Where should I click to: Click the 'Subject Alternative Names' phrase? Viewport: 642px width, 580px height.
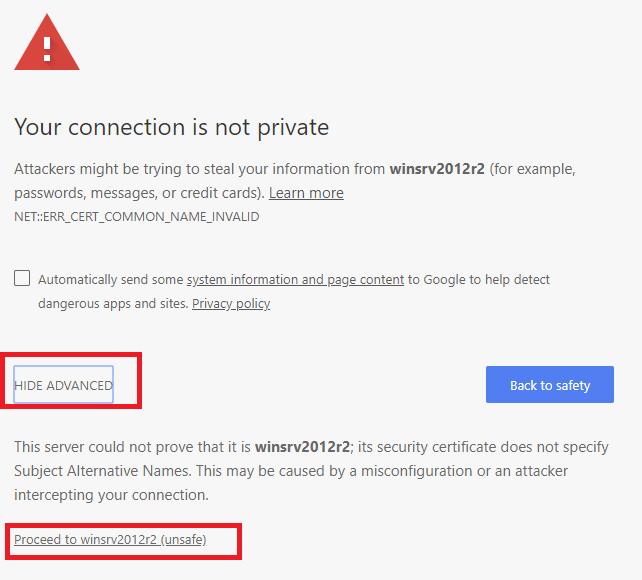[102, 471]
